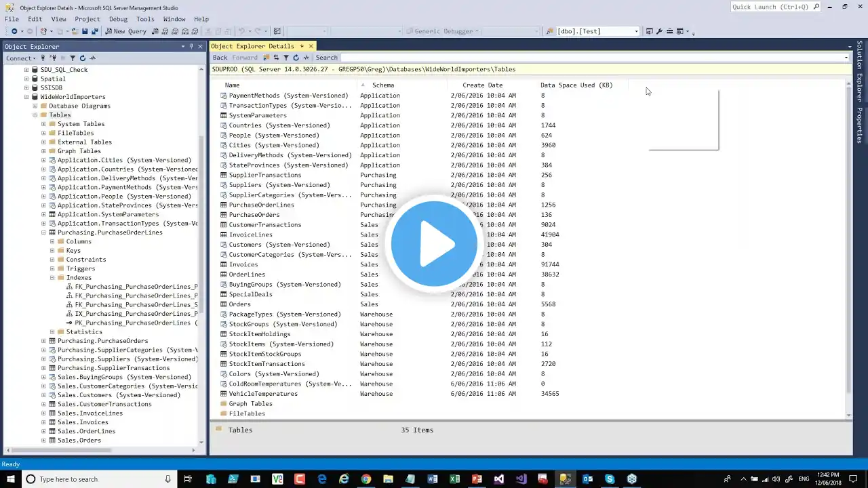The width and height of the screenshot is (868, 488).
Task: Select the Countries (System-Versioned) table row
Action: pos(279,125)
